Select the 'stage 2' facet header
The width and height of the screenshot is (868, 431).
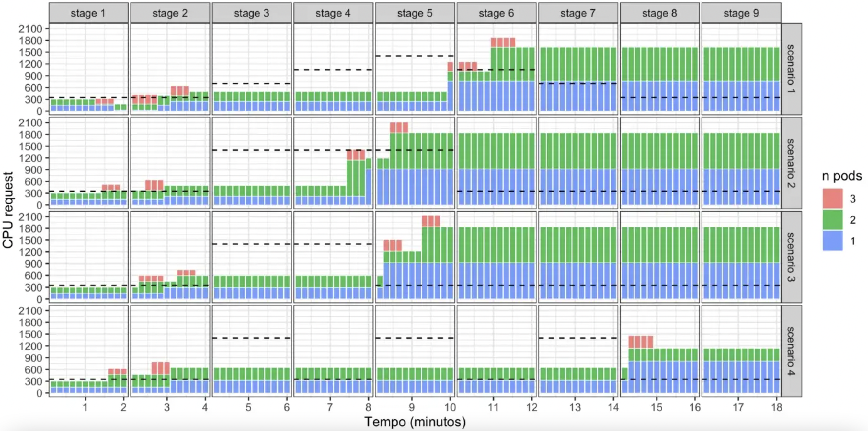pyautogui.click(x=170, y=13)
